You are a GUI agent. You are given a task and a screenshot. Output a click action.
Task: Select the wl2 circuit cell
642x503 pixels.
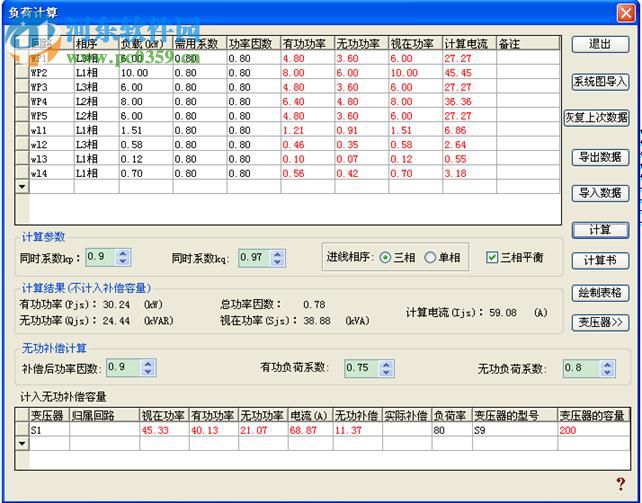click(x=52, y=144)
